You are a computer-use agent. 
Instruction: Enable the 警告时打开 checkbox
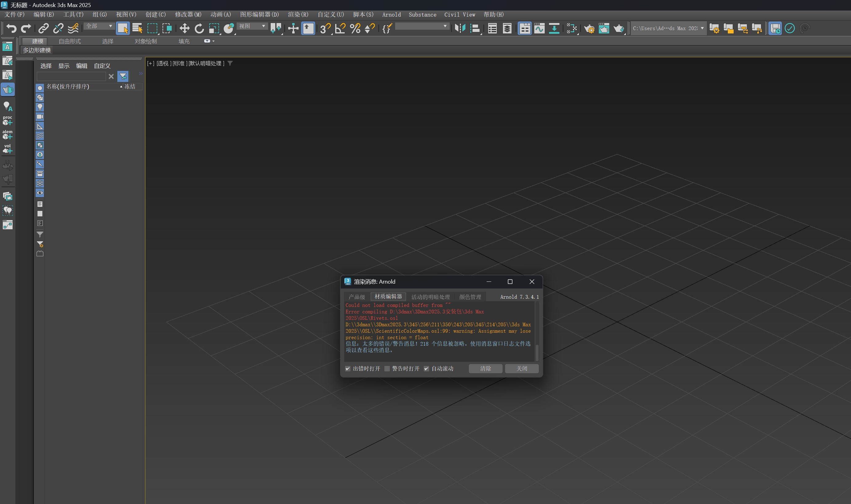tap(387, 369)
